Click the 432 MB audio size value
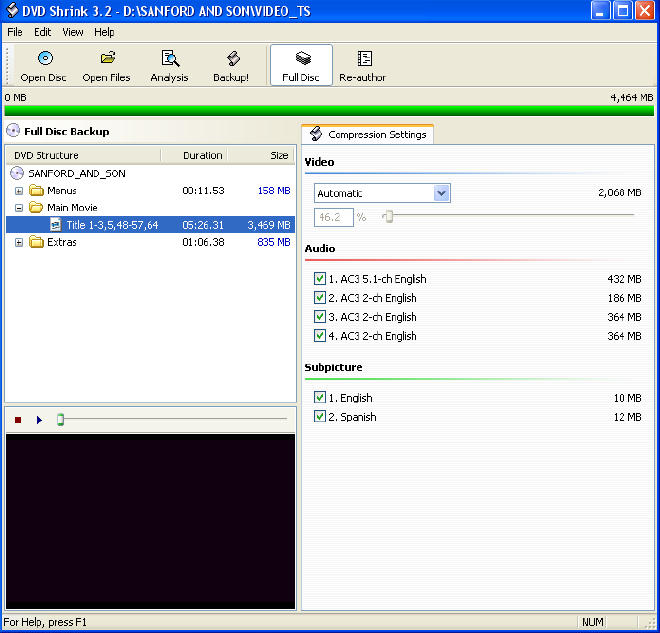 coord(624,279)
